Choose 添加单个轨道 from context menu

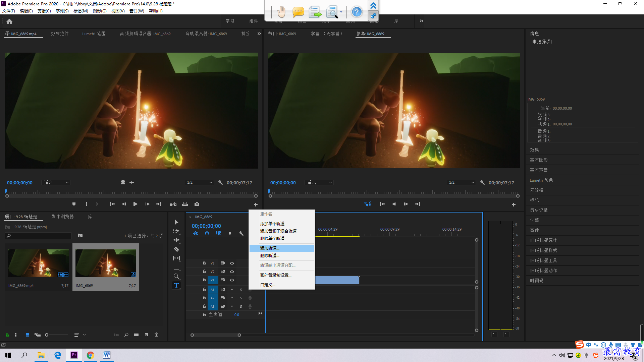[281, 224]
